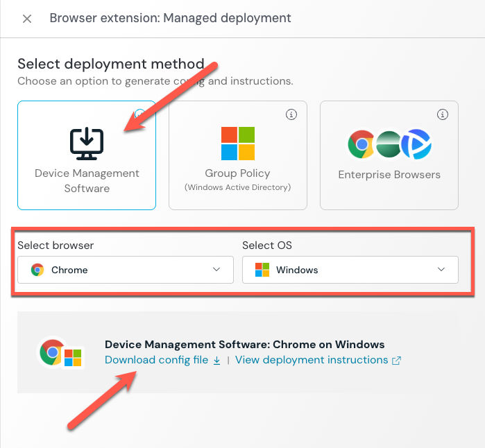Viewport: 485px width, 448px height.
Task: Select the Device Management Software card
Action: tap(87, 155)
